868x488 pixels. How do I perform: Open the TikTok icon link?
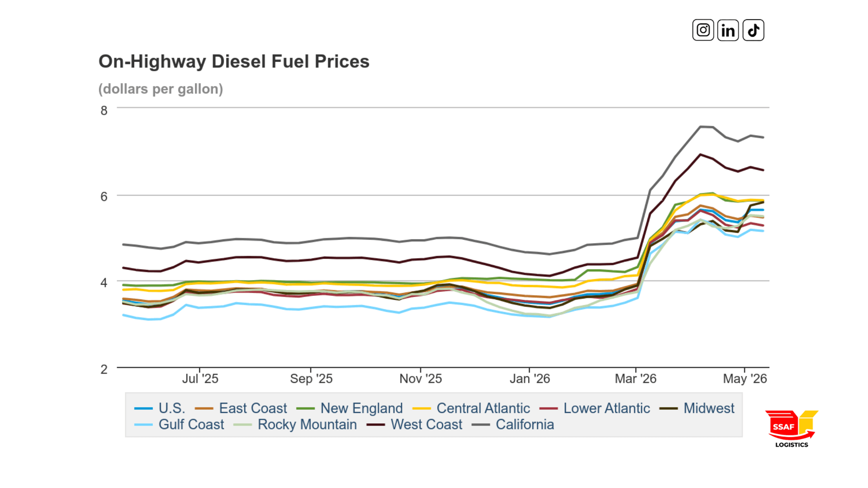pos(753,30)
